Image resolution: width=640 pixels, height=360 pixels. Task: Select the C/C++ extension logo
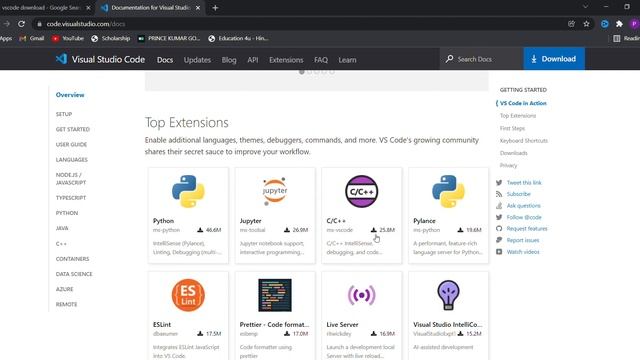[x=362, y=191]
